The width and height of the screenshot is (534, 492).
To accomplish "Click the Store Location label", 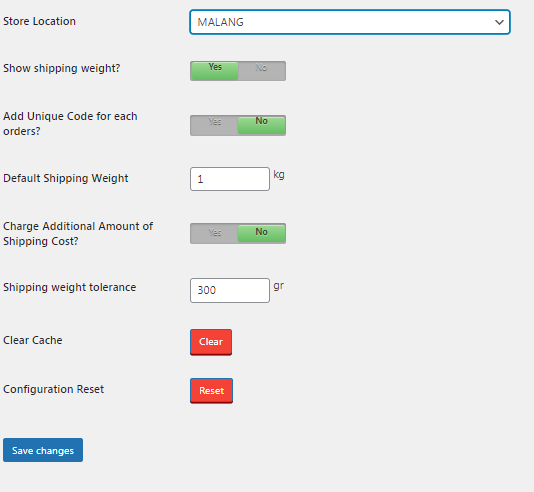I will [x=40, y=21].
